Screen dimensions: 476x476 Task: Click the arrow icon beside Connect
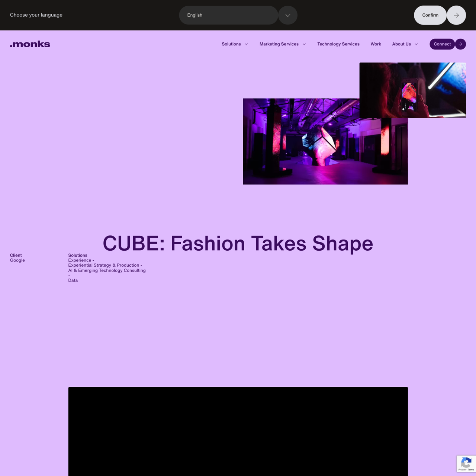click(x=460, y=44)
